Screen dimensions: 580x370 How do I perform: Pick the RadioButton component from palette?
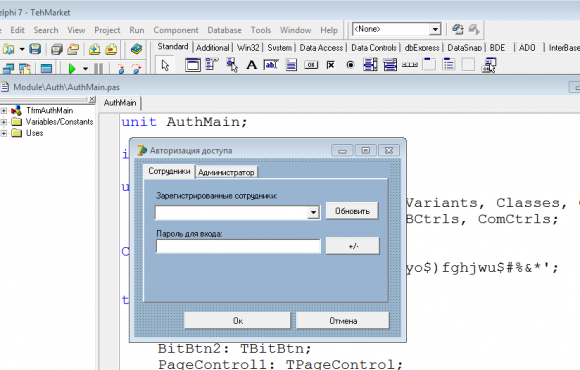350,65
